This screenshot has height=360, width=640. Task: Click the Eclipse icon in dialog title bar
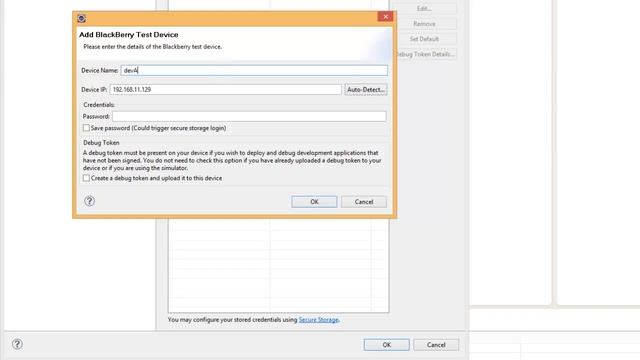[x=81, y=18]
